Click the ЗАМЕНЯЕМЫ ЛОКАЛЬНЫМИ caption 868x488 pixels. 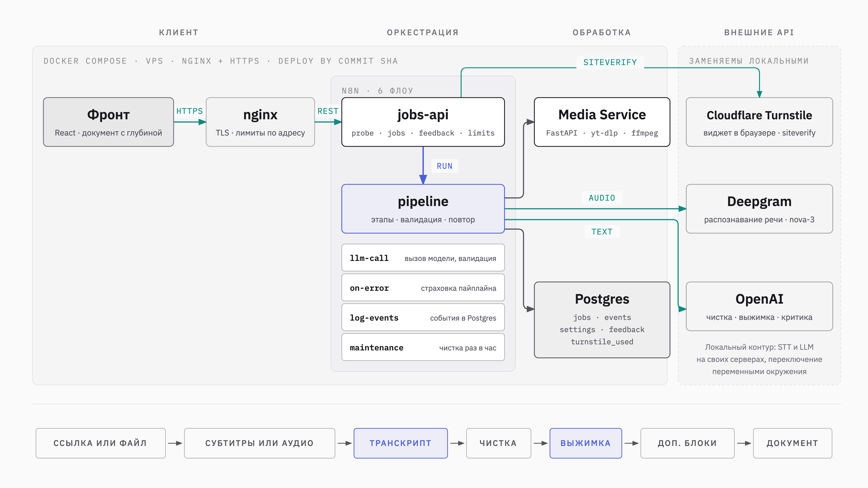(749, 61)
